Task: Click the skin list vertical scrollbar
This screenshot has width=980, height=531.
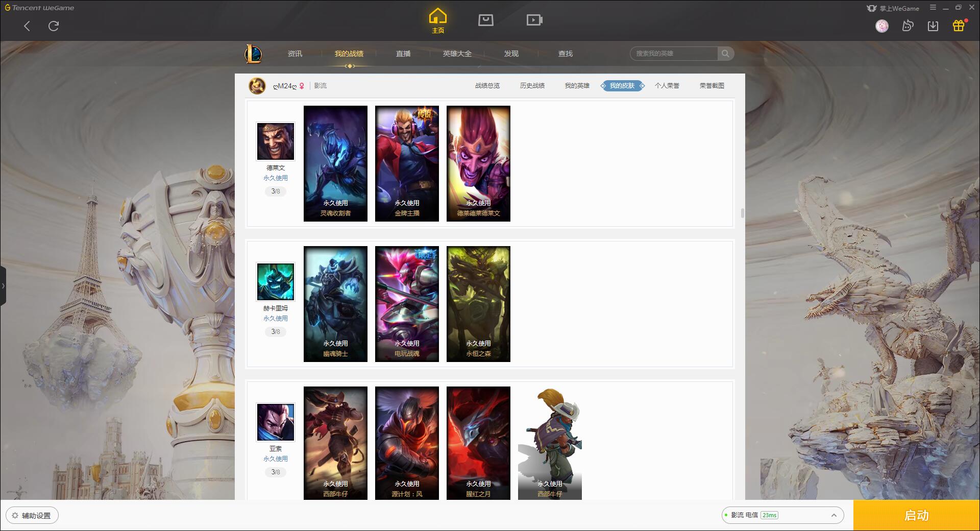Action: tap(742, 213)
